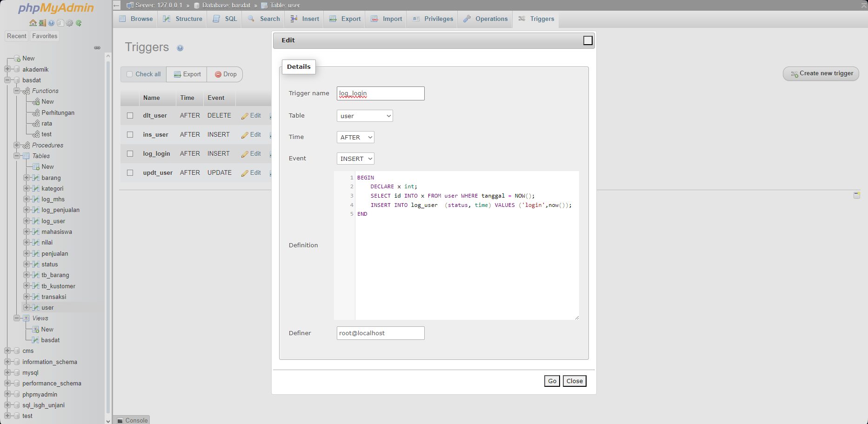Open navigation panel settings gear
The width and height of the screenshot is (868, 424).
69,23
